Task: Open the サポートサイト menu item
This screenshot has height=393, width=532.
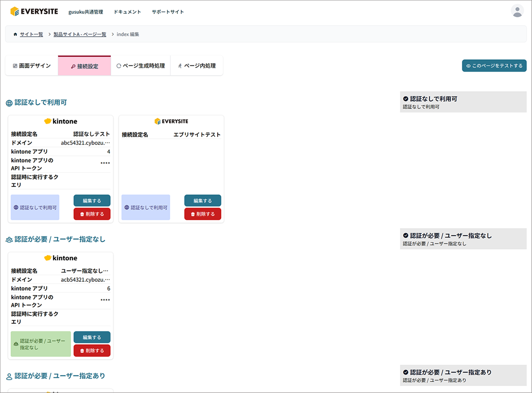Action: pyautogui.click(x=168, y=12)
